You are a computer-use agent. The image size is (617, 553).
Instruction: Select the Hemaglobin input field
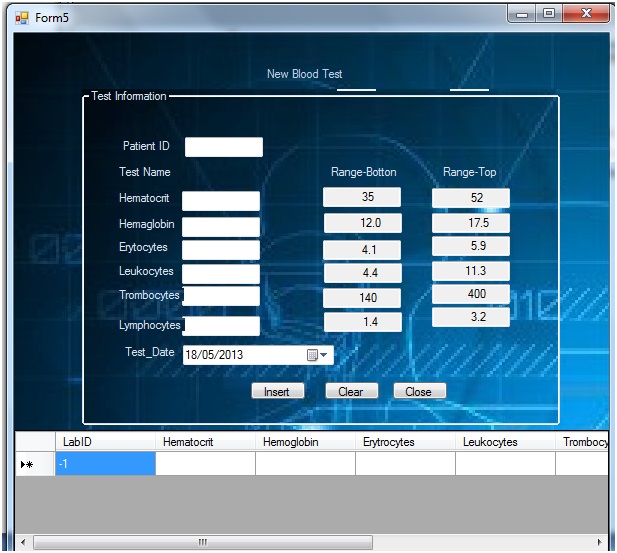click(220, 226)
